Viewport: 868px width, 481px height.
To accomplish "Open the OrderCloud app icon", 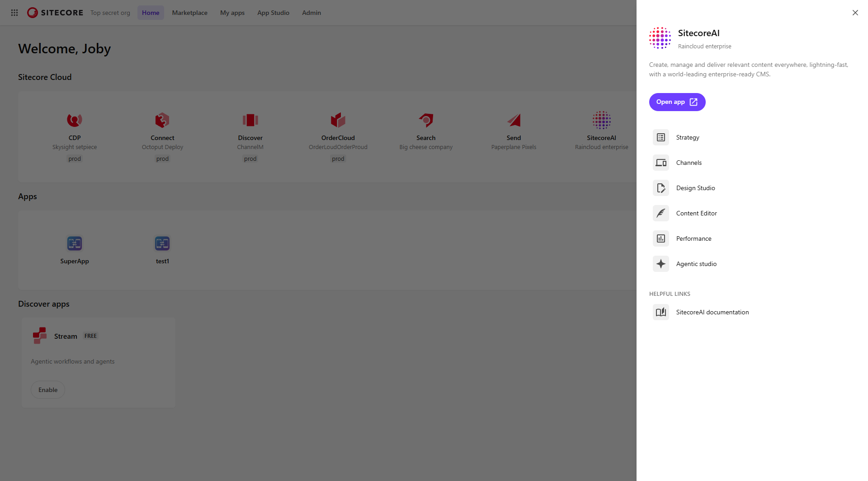I will tap(338, 120).
